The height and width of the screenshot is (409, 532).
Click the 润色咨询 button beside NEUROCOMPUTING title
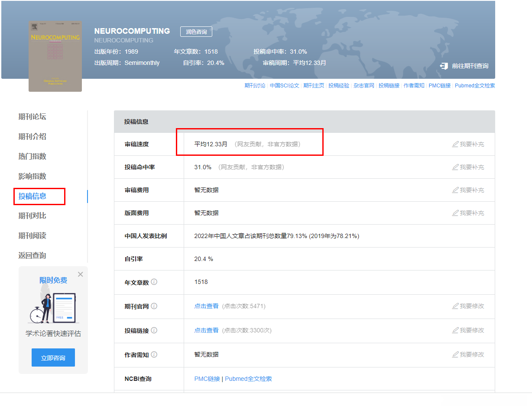point(196,32)
